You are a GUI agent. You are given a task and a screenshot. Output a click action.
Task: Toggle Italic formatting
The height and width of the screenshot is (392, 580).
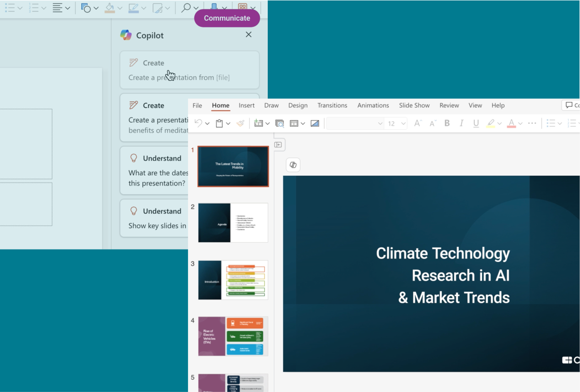click(461, 123)
